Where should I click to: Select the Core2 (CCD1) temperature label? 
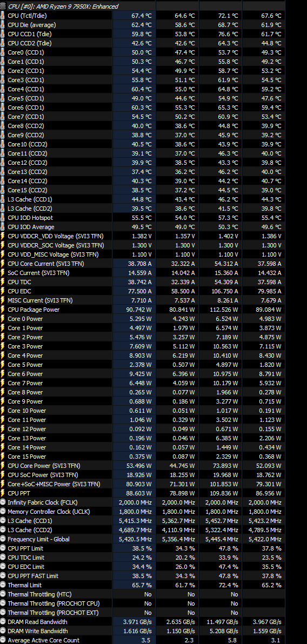(x=26, y=71)
